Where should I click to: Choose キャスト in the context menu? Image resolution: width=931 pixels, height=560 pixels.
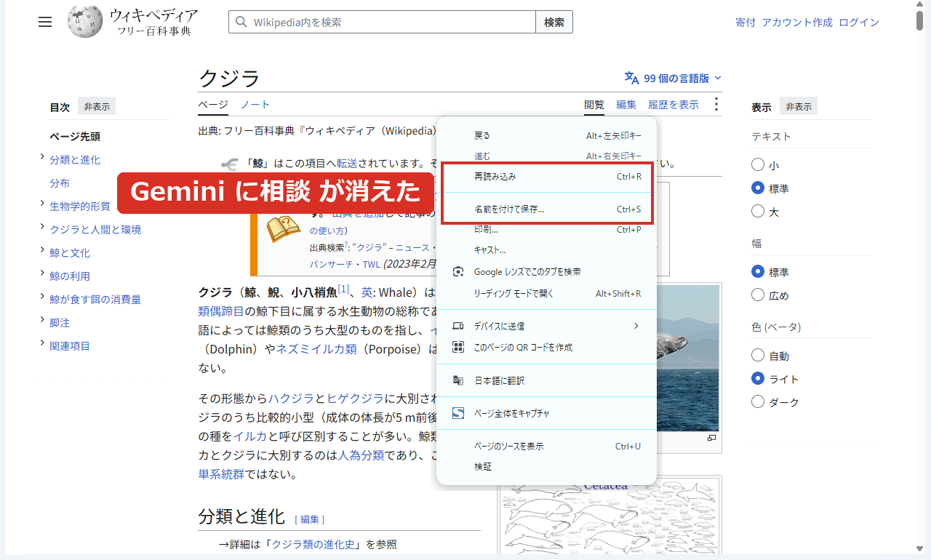[x=546, y=250]
